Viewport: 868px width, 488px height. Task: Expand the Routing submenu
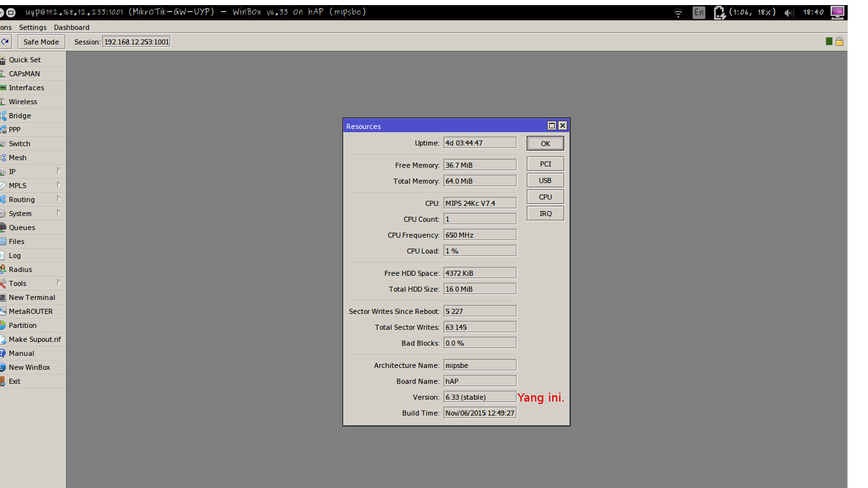32,200
